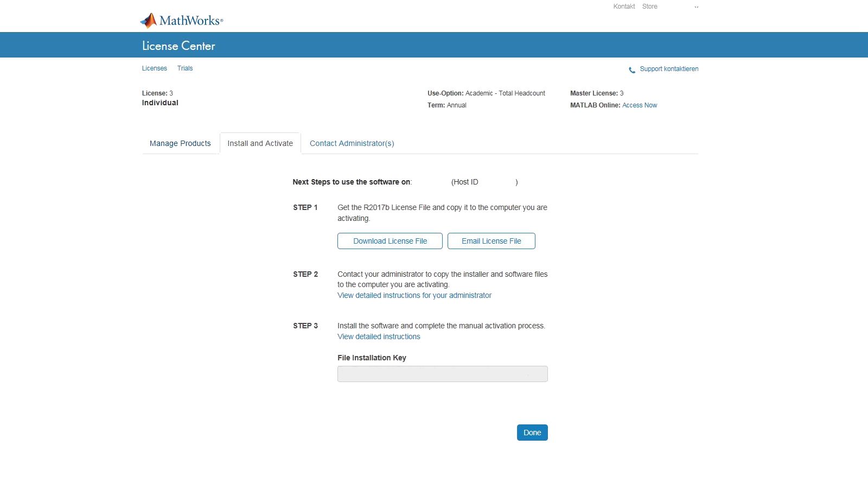Open the Trials navigation link
The image size is (868, 483).
pos(185,68)
